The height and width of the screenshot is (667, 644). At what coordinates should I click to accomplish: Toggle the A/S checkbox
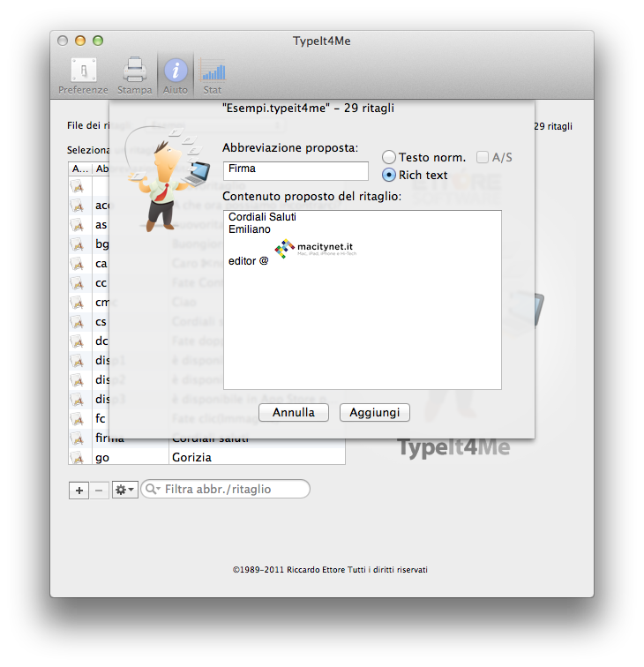point(483,157)
